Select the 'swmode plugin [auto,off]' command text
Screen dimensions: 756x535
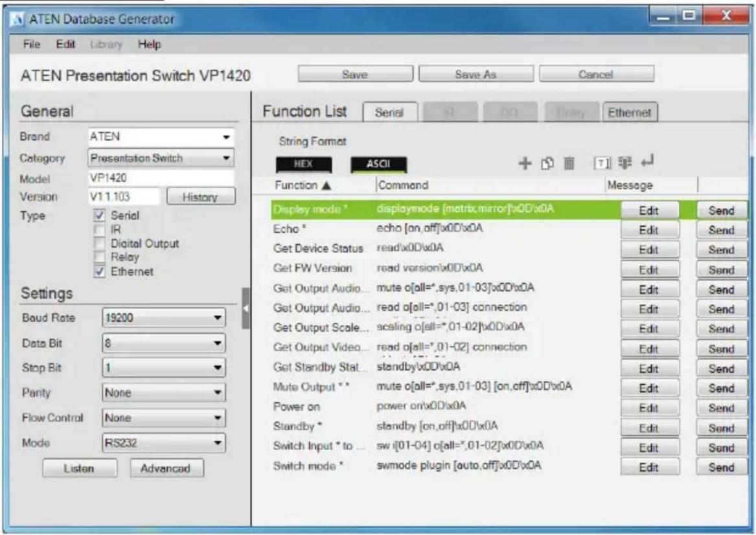[x=459, y=466]
